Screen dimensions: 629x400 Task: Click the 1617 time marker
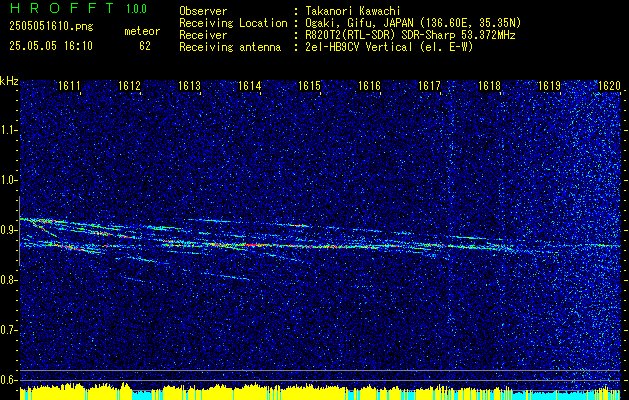429,85
